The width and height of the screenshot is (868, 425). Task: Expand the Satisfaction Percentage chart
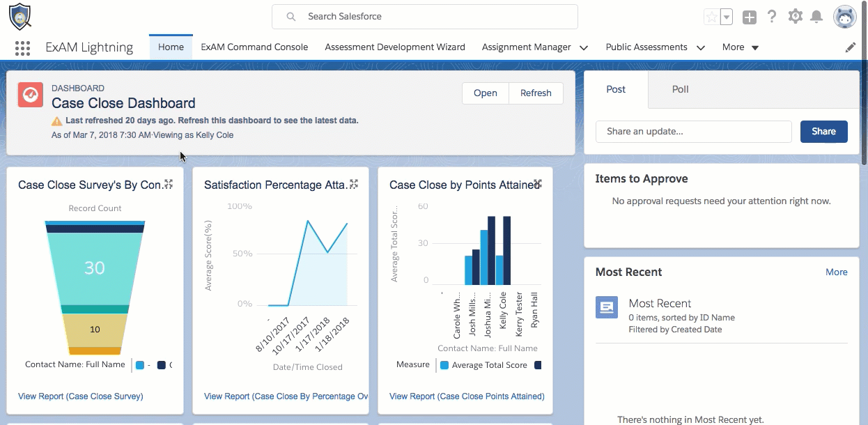click(x=354, y=184)
